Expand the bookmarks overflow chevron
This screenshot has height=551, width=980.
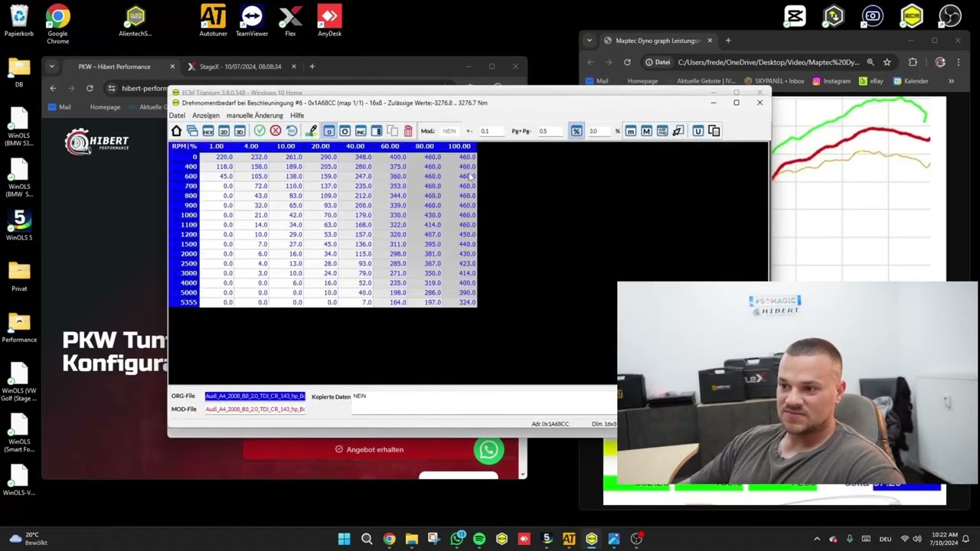coord(951,81)
